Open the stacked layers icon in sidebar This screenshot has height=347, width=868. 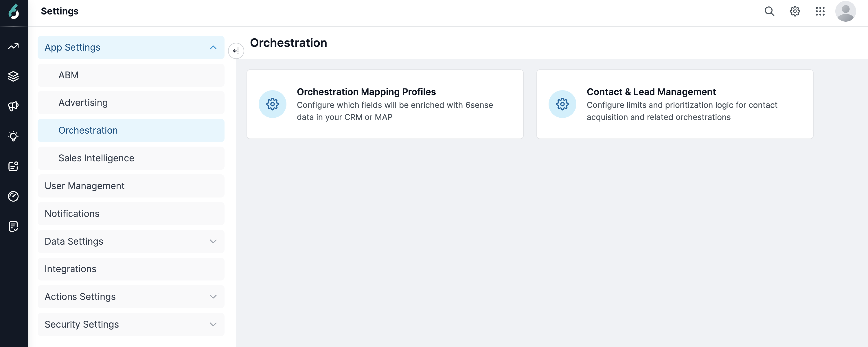(14, 76)
